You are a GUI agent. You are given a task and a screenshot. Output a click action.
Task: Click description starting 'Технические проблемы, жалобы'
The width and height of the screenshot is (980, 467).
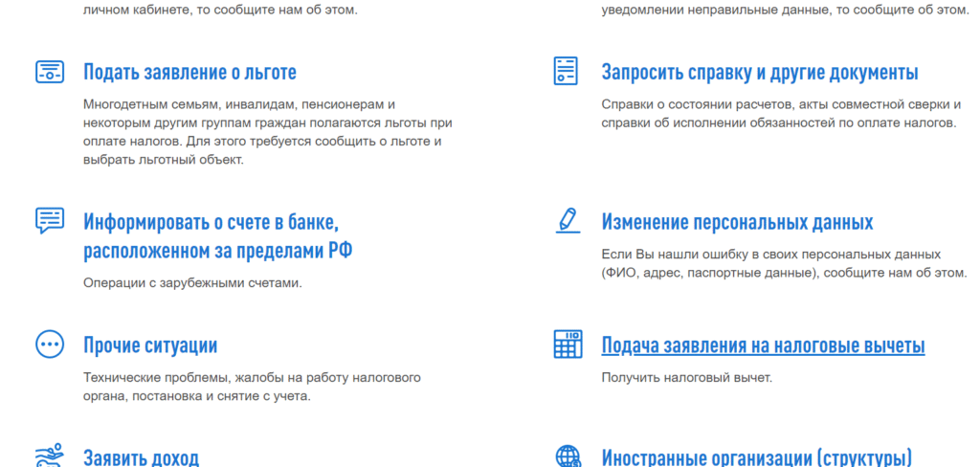point(252,387)
